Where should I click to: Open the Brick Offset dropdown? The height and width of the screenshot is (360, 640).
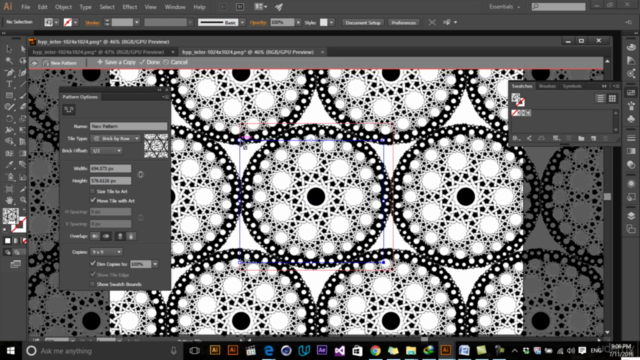tap(107, 151)
